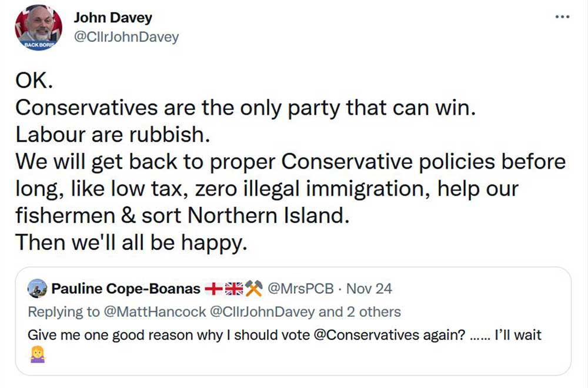
Task: Click the "BACK BORIS" banner on avatar
Action: point(38,44)
